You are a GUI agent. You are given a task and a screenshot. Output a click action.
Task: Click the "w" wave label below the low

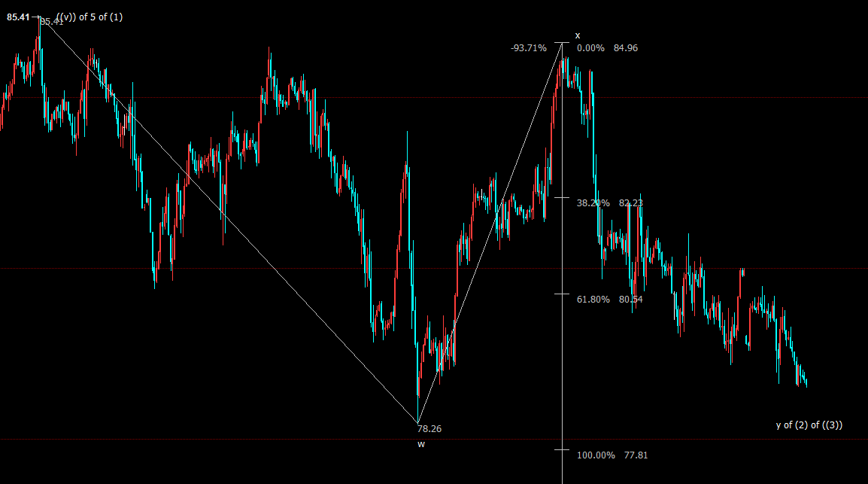tap(421, 444)
